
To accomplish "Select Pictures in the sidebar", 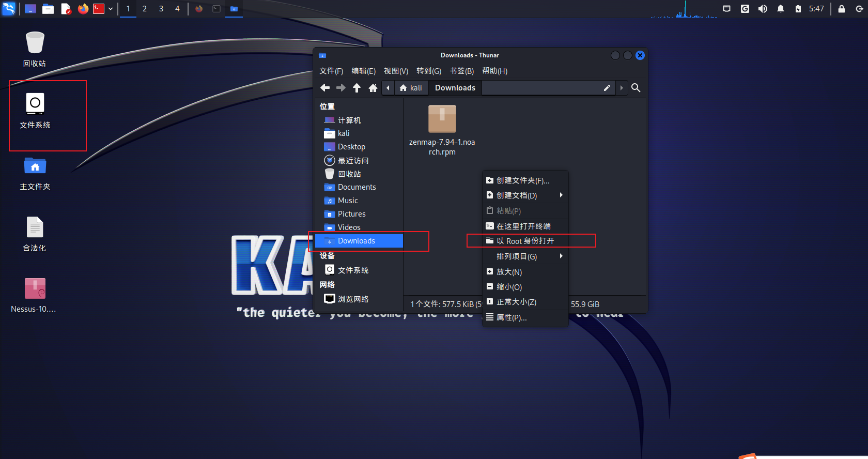I will click(359, 214).
